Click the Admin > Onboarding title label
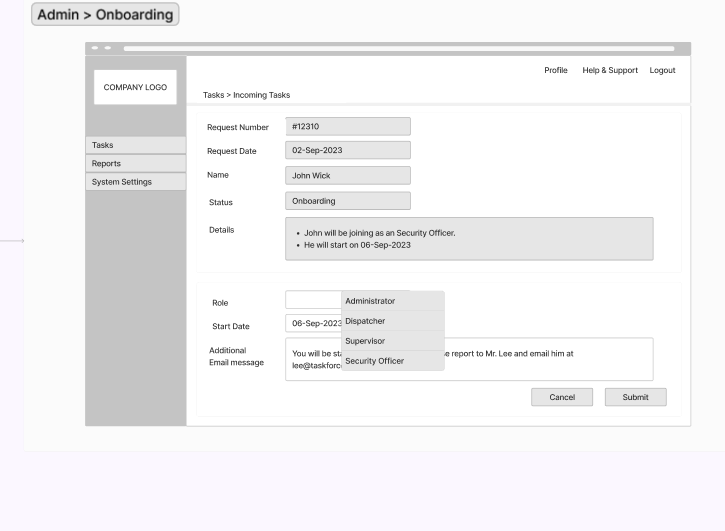The image size is (725, 531). point(105,15)
